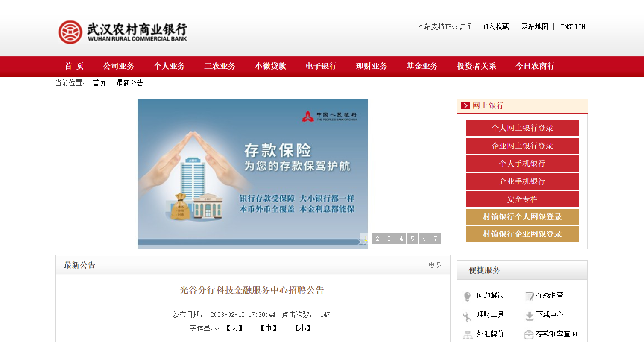644x342 pixels.
Task: Open 理财业务 in the navigation bar
Action: [372, 66]
